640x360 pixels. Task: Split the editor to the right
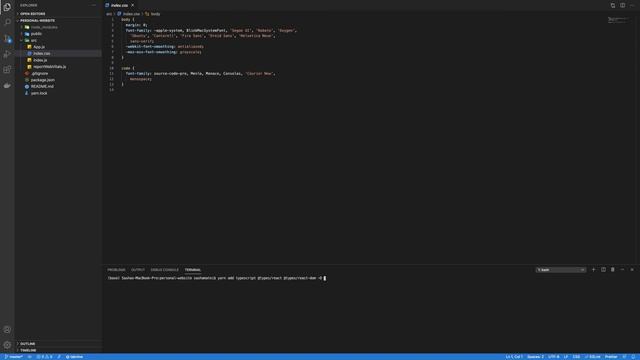click(x=622, y=5)
